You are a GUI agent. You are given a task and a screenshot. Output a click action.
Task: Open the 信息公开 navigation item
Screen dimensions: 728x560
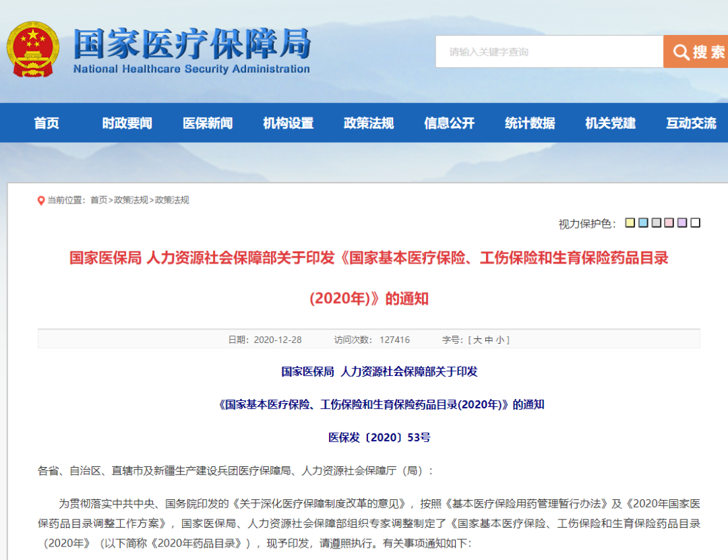pyautogui.click(x=450, y=123)
